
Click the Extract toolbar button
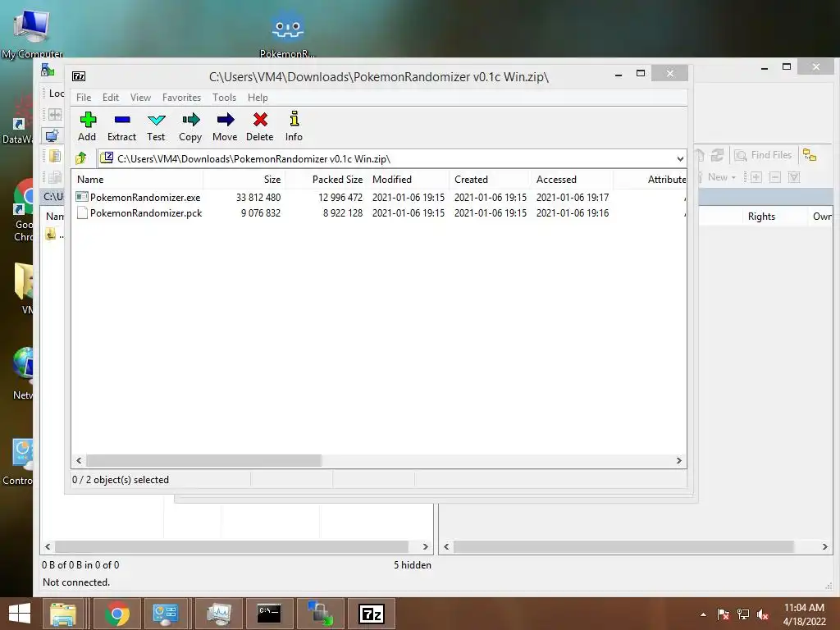(x=121, y=126)
